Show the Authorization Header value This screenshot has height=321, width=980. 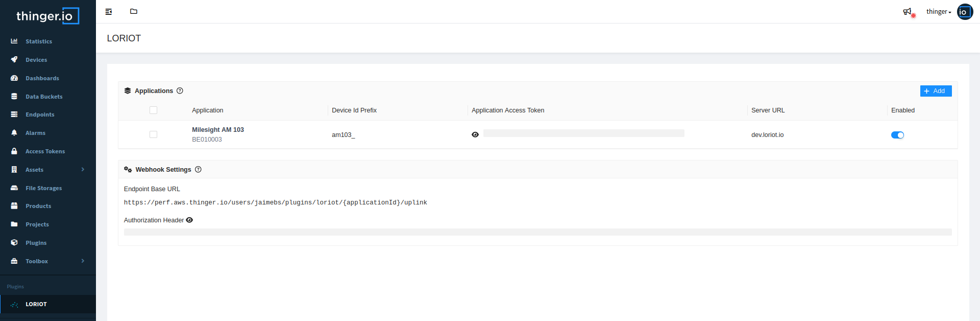189,220
